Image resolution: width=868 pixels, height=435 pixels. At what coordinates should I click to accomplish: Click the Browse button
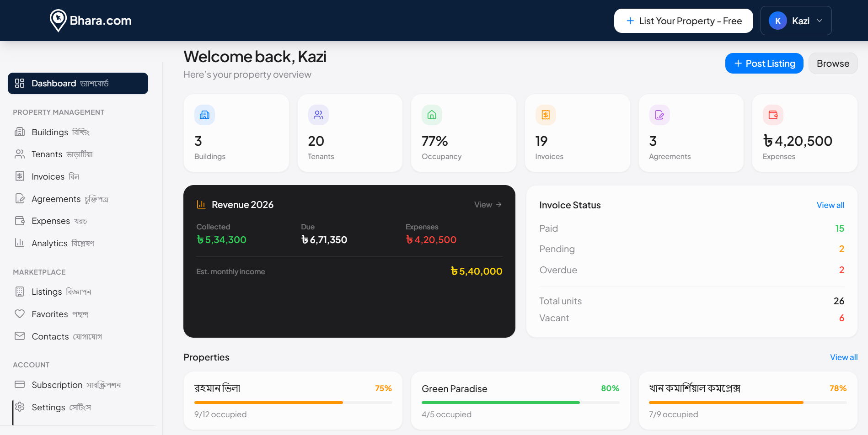833,64
